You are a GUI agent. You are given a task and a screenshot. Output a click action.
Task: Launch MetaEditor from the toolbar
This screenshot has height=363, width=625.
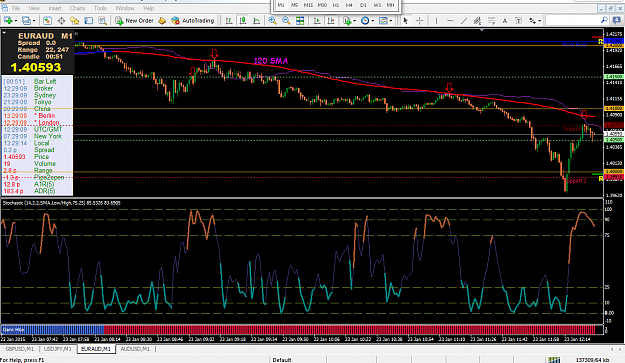click(x=162, y=21)
